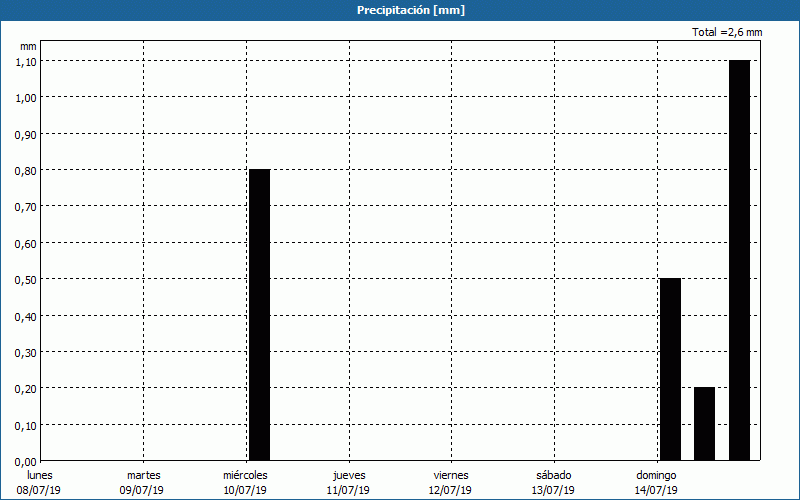Click the domingo 0,50 mm bar
The image size is (800, 500).
point(670,369)
